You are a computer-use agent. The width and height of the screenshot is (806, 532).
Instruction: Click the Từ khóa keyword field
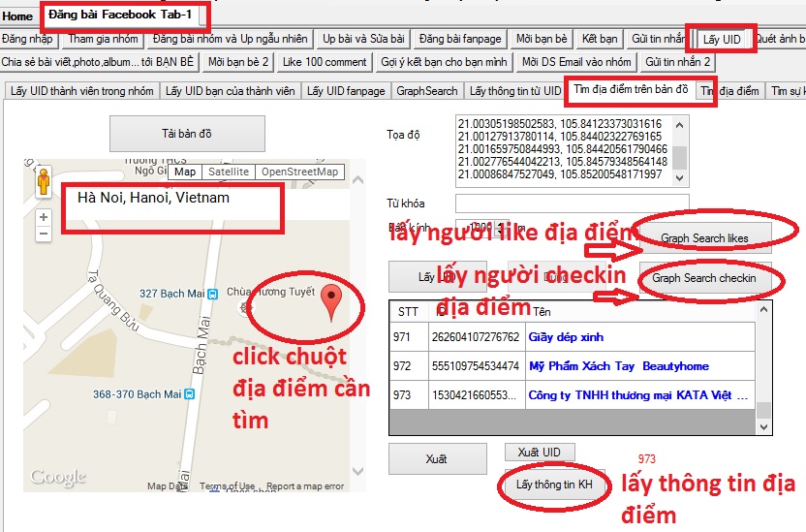pos(573,203)
